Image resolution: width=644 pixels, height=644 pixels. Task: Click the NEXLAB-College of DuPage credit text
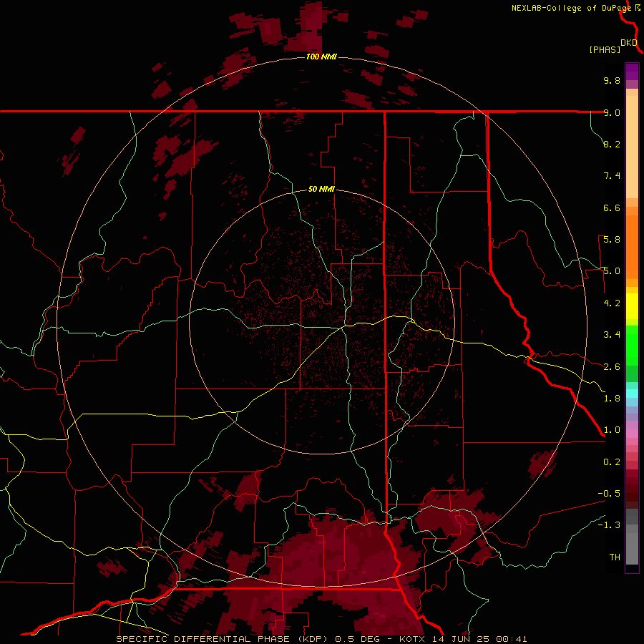click(571, 8)
